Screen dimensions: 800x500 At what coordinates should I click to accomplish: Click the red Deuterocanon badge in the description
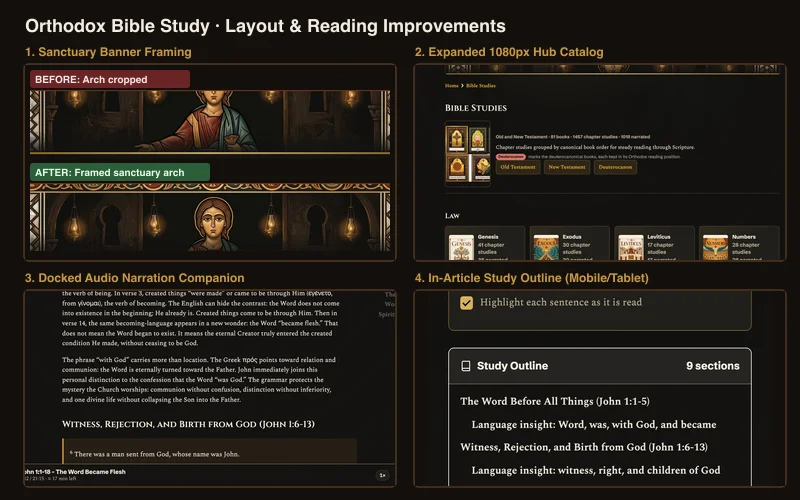click(511, 157)
